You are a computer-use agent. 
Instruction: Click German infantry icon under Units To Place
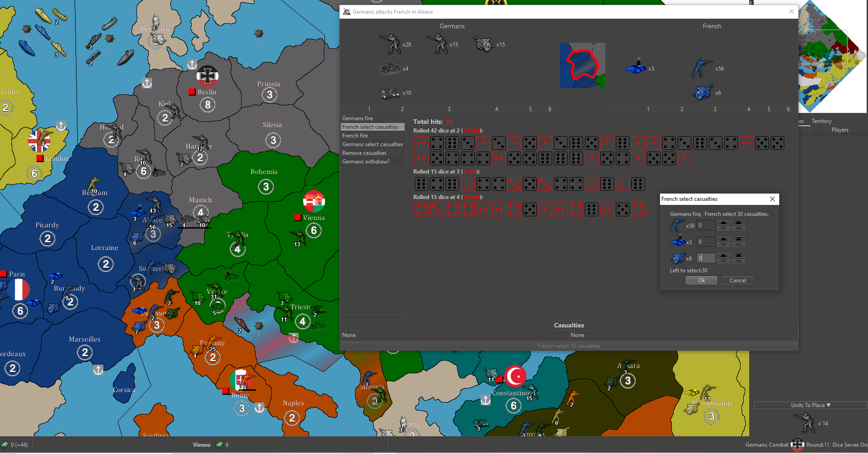[x=805, y=423]
